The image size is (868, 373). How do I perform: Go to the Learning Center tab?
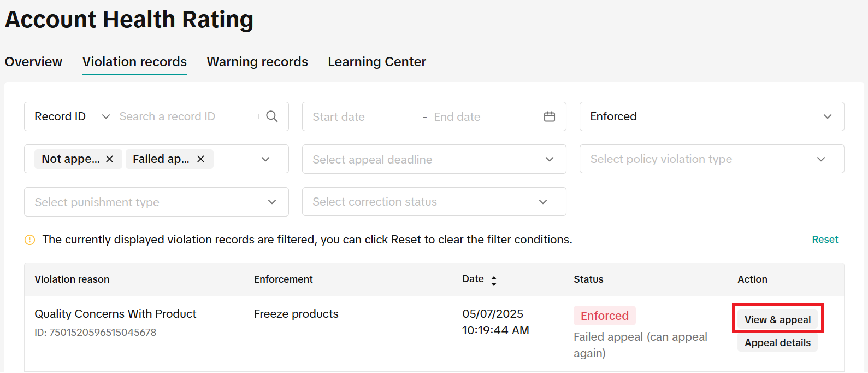[377, 62]
